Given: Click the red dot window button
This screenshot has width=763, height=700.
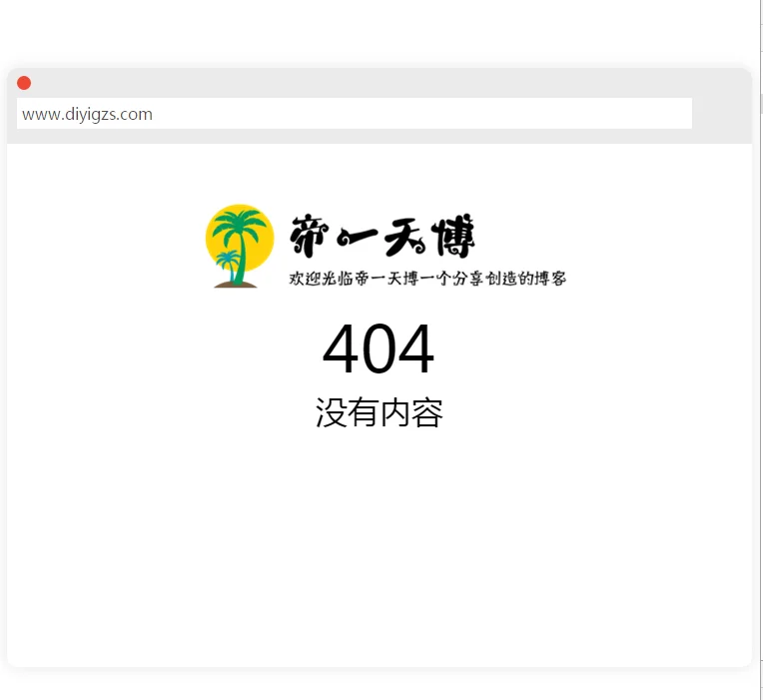Looking at the screenshot, I should (24, 83).
